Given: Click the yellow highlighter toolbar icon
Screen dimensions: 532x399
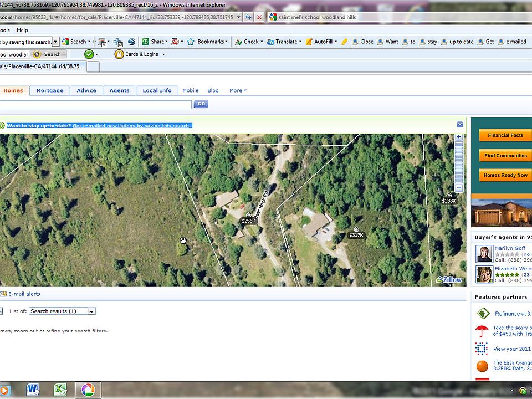Looking at the screenshot, I should pyautogui.click(x=344, y=42).
